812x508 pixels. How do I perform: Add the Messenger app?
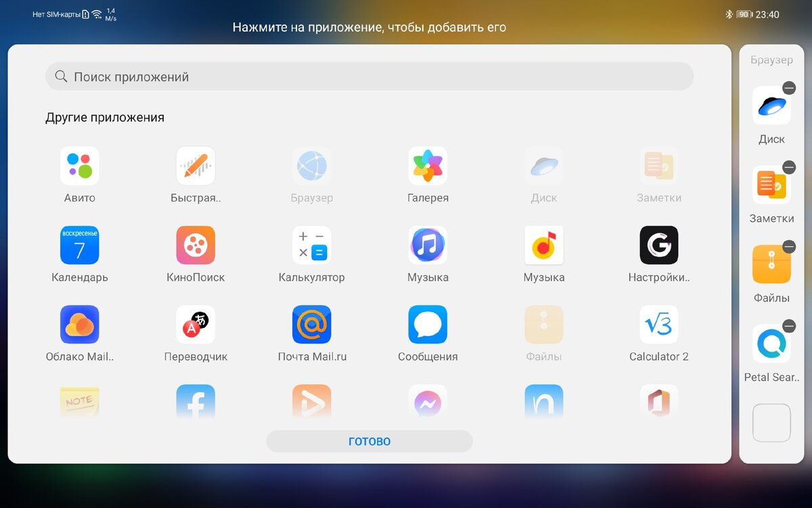coord(428,401)
